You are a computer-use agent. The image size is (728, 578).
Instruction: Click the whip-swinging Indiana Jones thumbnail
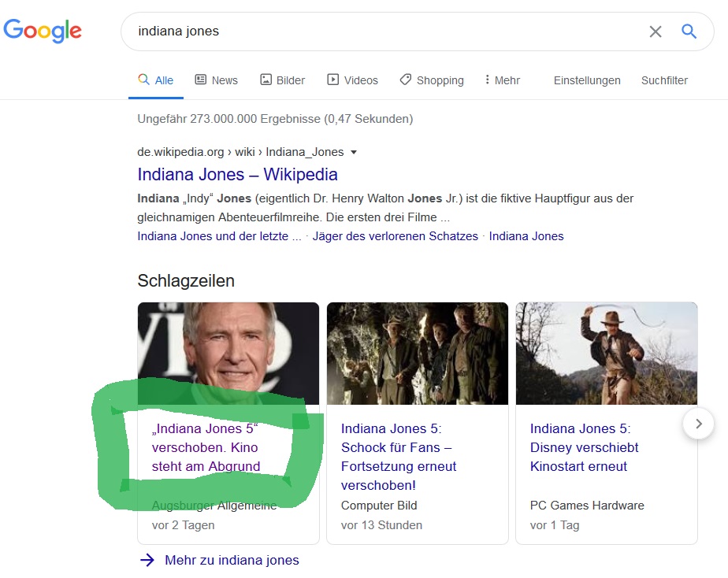tap(606, 353)
